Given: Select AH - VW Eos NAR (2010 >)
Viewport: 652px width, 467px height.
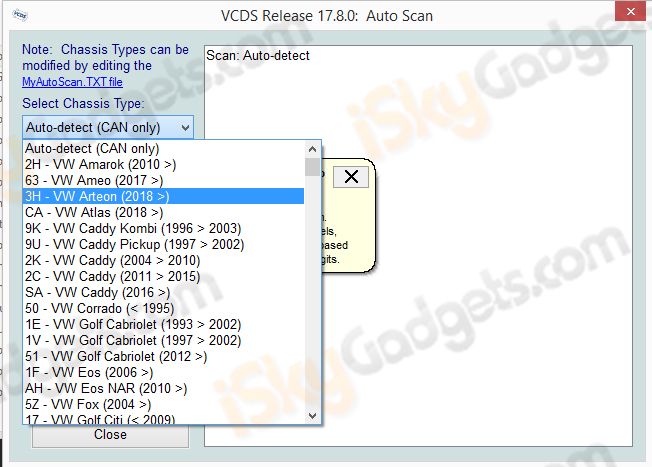Looking at the screenshot, I should point(163,388).
